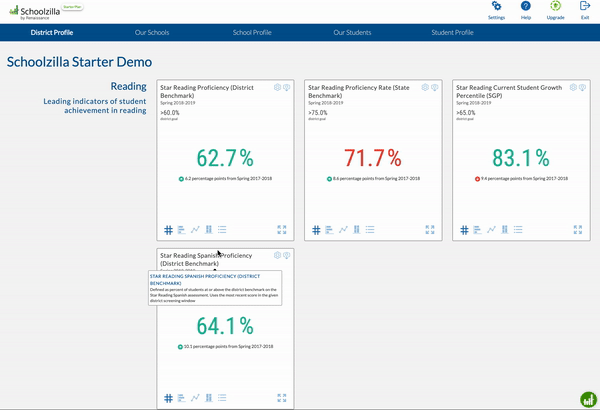The image size is (600, 410).
Task: Open the Help question mark icon
Action: [526, 6]
